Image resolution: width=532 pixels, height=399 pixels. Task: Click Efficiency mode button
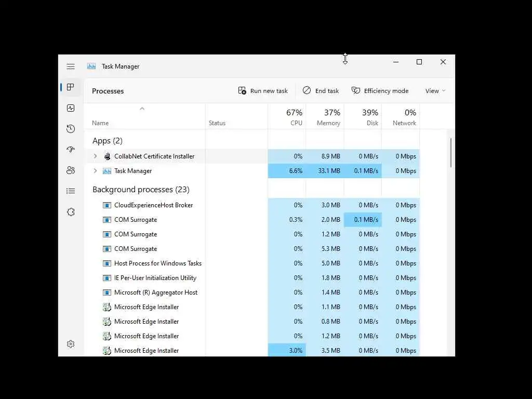(x=380, y=91)
